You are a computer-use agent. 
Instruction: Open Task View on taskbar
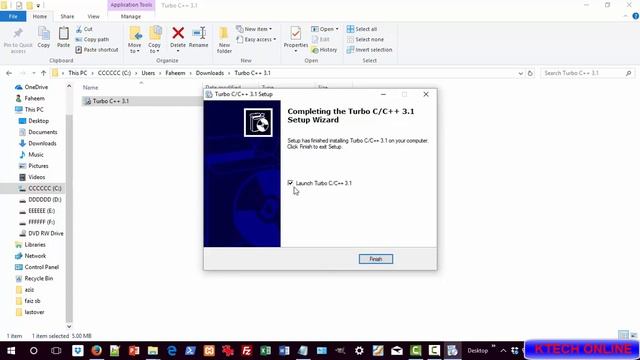point(56,351)
